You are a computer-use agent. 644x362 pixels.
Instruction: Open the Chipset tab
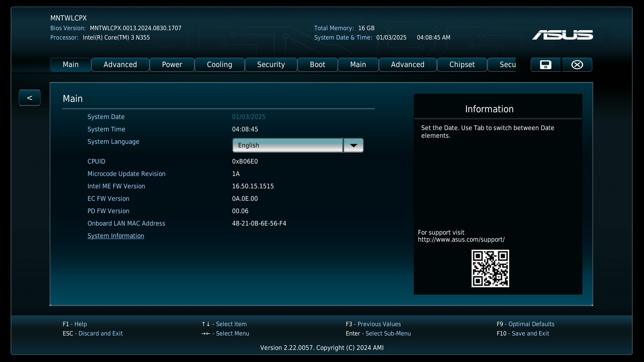tap(462, 65)
